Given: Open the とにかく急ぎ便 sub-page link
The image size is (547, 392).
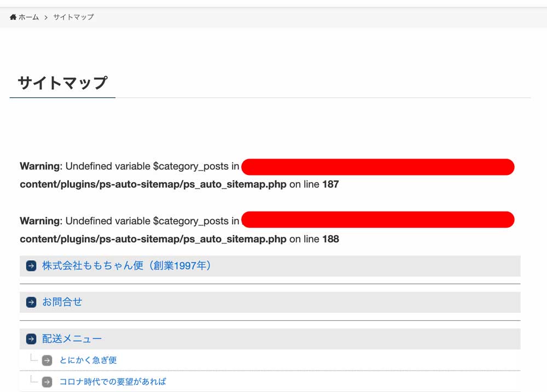Looking at the screenshot, I should click(88, 360).
